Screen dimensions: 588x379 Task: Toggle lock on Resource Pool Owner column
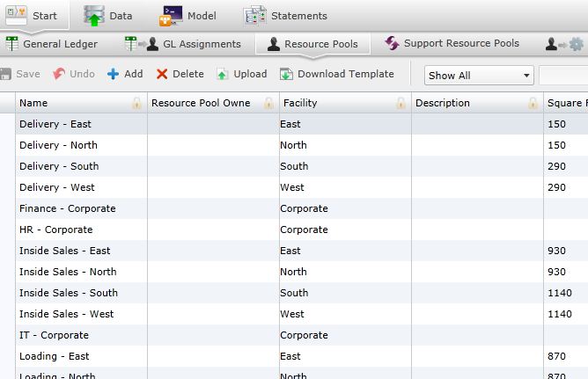click(268, 104)
